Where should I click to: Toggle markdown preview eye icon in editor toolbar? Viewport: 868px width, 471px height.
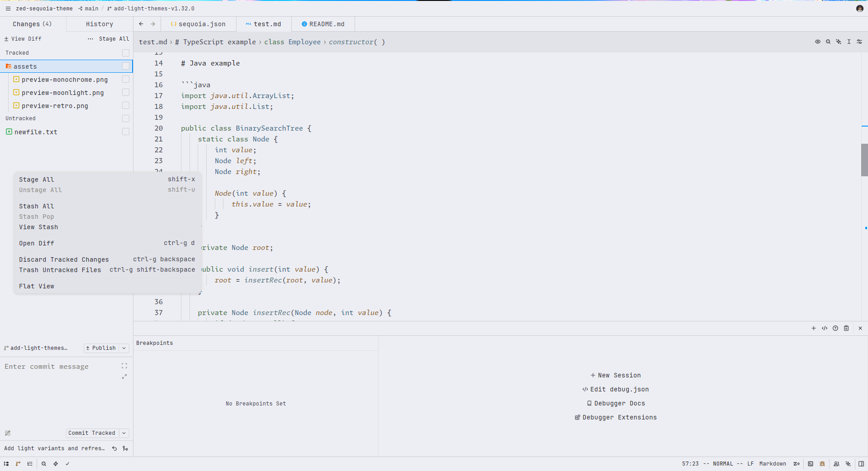818,42
